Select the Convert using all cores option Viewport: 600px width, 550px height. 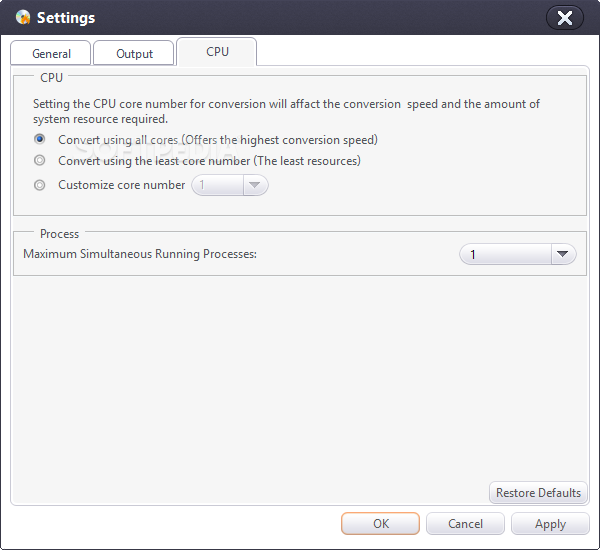(x=40, y=140)
